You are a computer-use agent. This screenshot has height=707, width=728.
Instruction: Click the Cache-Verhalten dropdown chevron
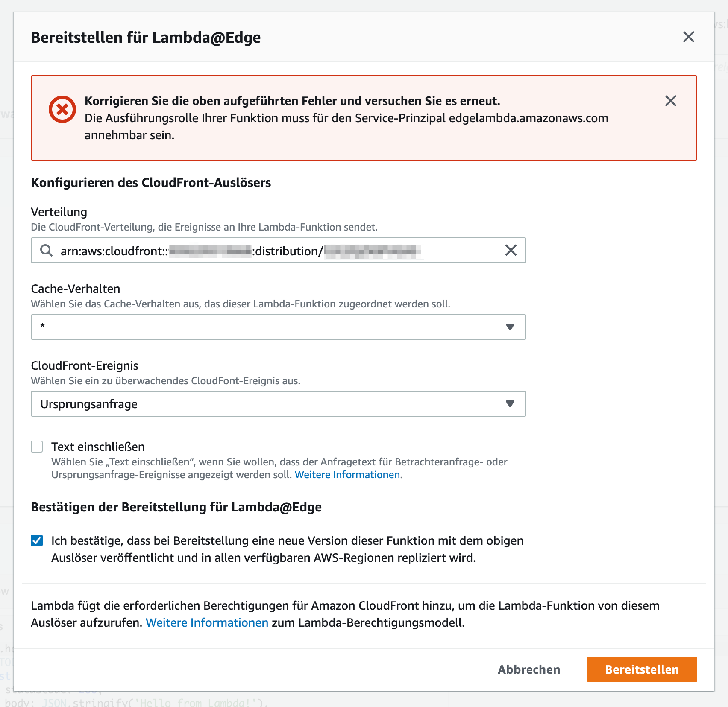509,327
